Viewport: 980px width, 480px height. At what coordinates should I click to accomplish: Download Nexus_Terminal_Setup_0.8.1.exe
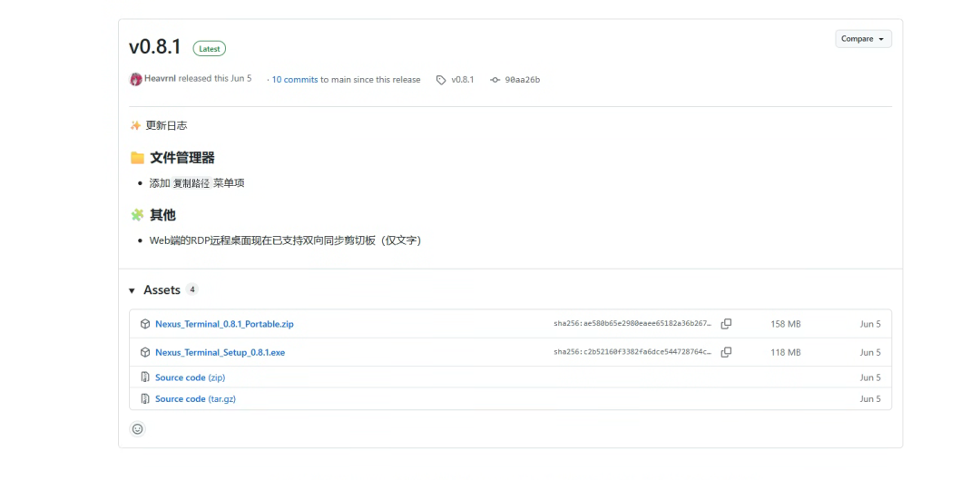click(x=220, y=352)
